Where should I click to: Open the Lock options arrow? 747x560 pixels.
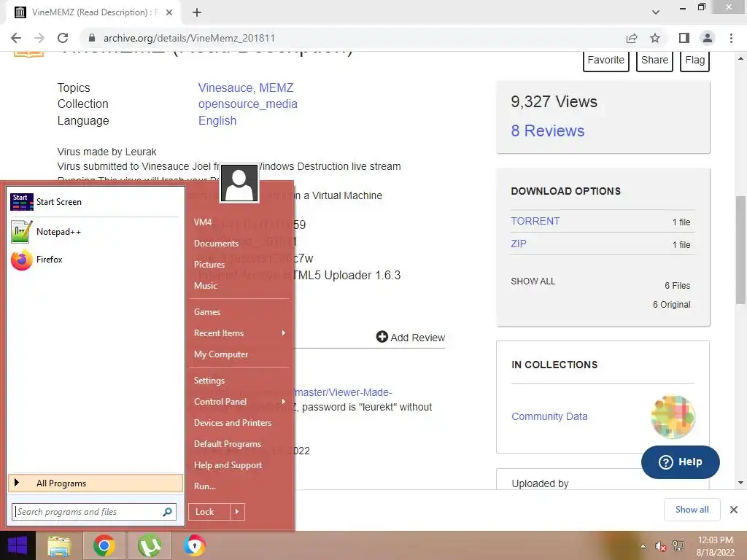click(237, 512)
